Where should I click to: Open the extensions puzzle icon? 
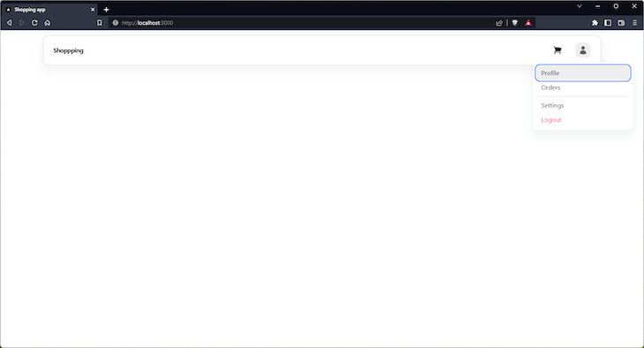coord(595,23)
